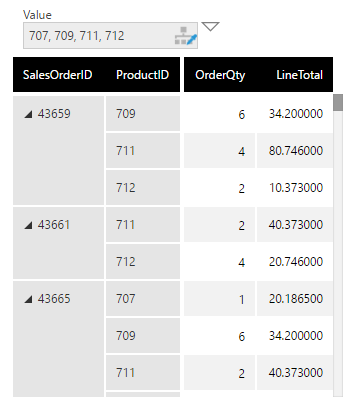Open the filter dropdown triangle beside Value
Image resolution: width=361 pixels, height=408 pixels.
(x=211, y=27)
